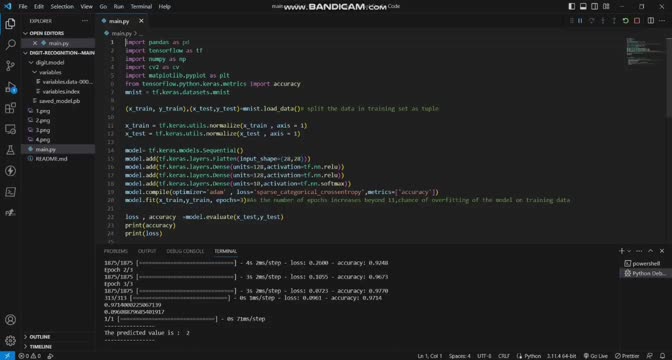Toggle the primary side bar layout icon

point(572,6)
